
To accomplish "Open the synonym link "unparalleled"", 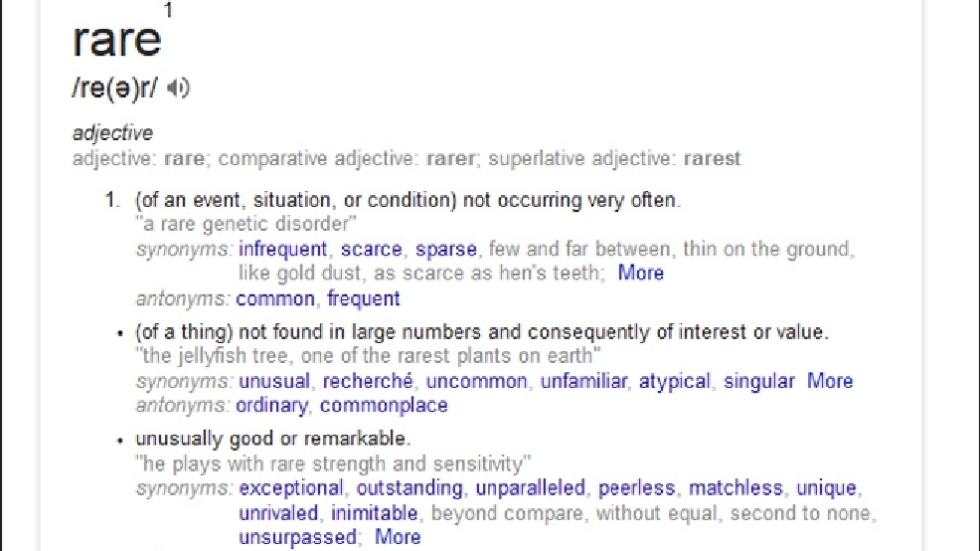I will [x=531, y=487].
